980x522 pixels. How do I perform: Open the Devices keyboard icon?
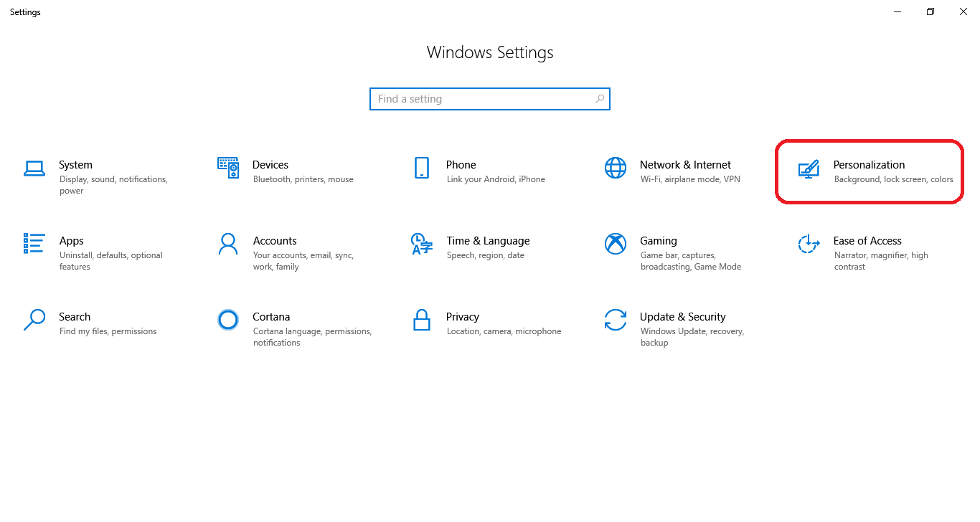pyautogui.click(x=228, y=168)
